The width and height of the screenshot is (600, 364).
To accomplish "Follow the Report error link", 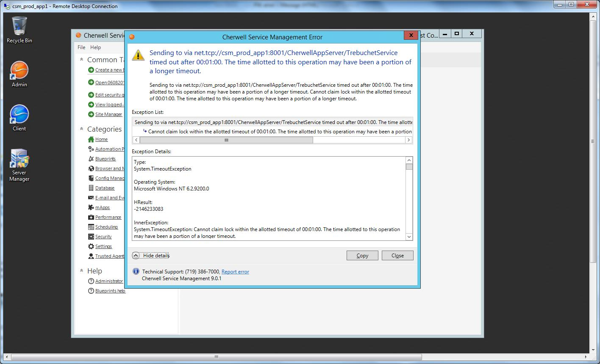I will (x=235, y=272).
